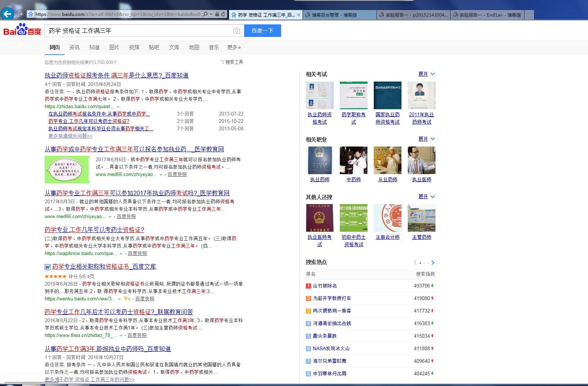Click the 中药师 occupation thumbnail
This screenshot has width=588, height=386.
(x=353, y=160)
